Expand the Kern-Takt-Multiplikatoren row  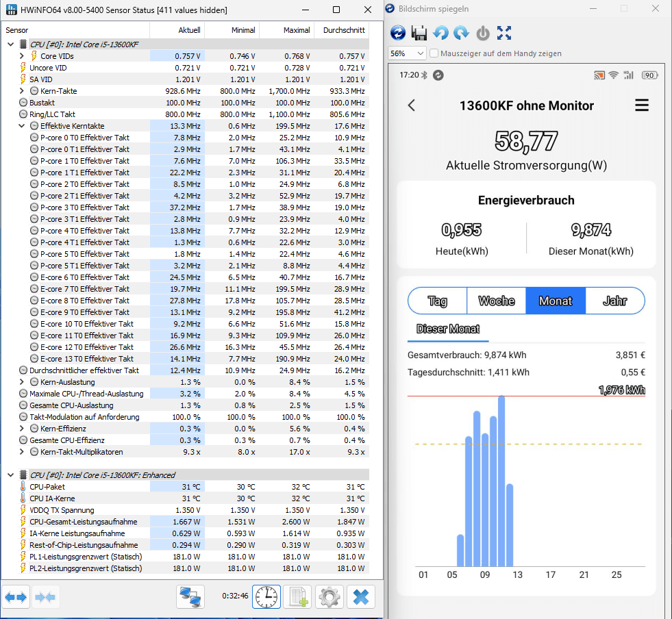22,451
